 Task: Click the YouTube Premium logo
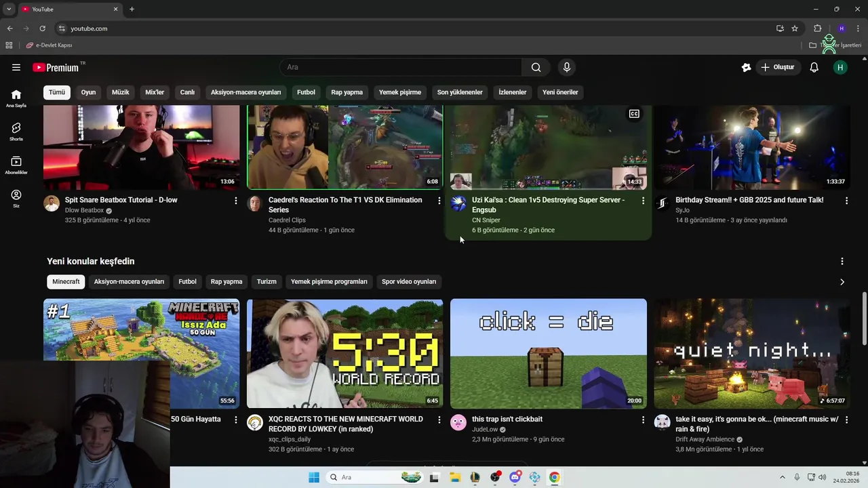(x=56, y=67)
